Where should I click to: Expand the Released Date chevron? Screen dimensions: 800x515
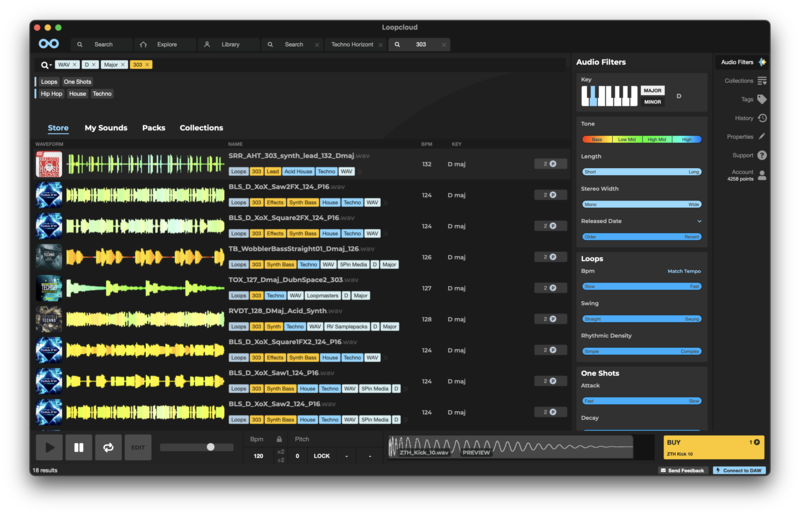[x=699, y=221]
